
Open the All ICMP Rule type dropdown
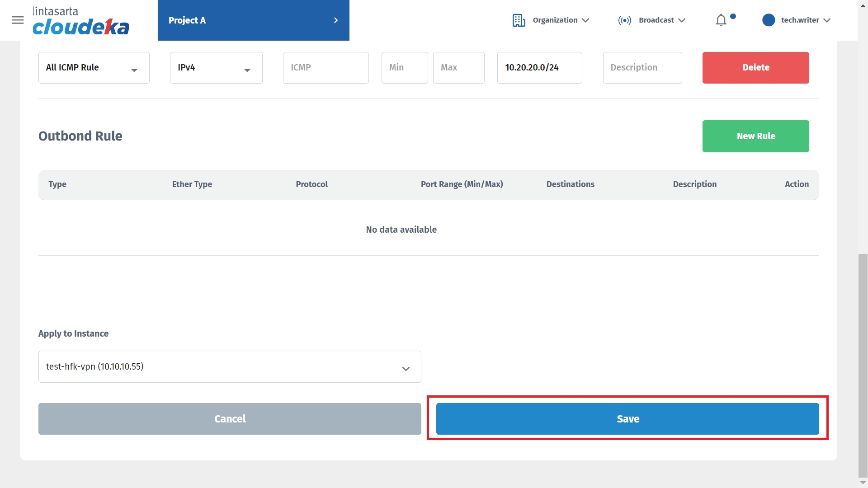94,68
